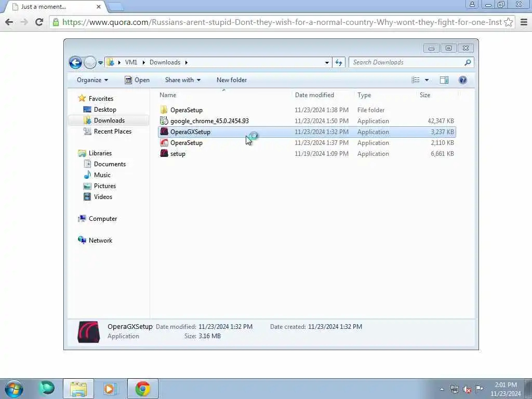
Task: Go forward in Chrome
Action: [24, 22]
